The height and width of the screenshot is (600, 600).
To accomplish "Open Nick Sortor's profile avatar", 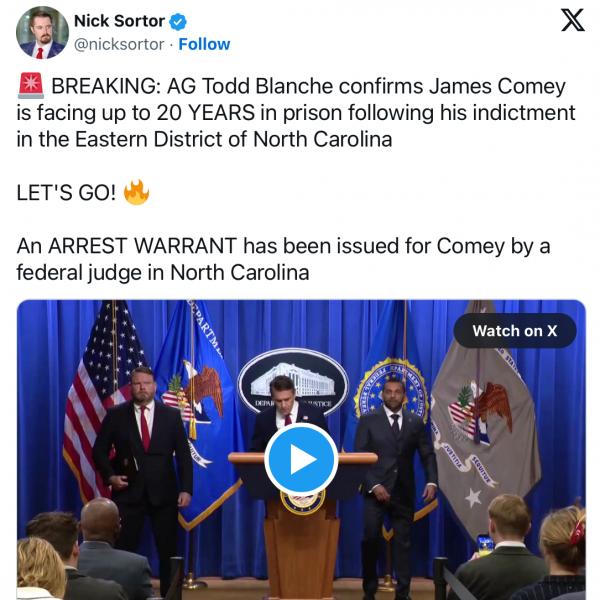I will 42,32.
